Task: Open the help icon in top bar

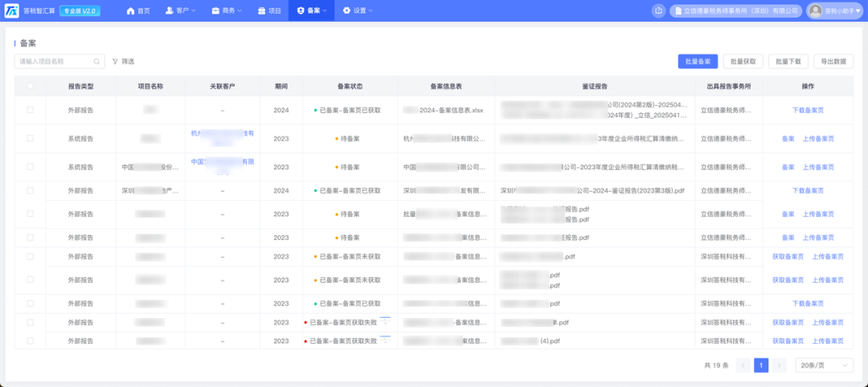Action: (658, 10)
